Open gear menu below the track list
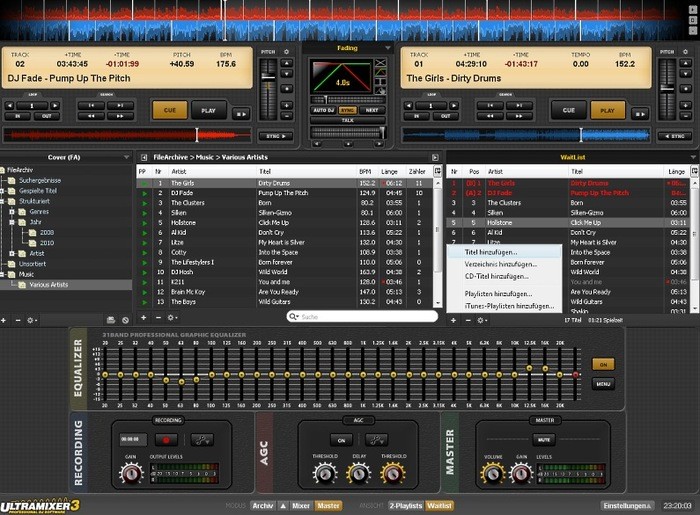This screenshot has width=700, height=515. point(172,318)
